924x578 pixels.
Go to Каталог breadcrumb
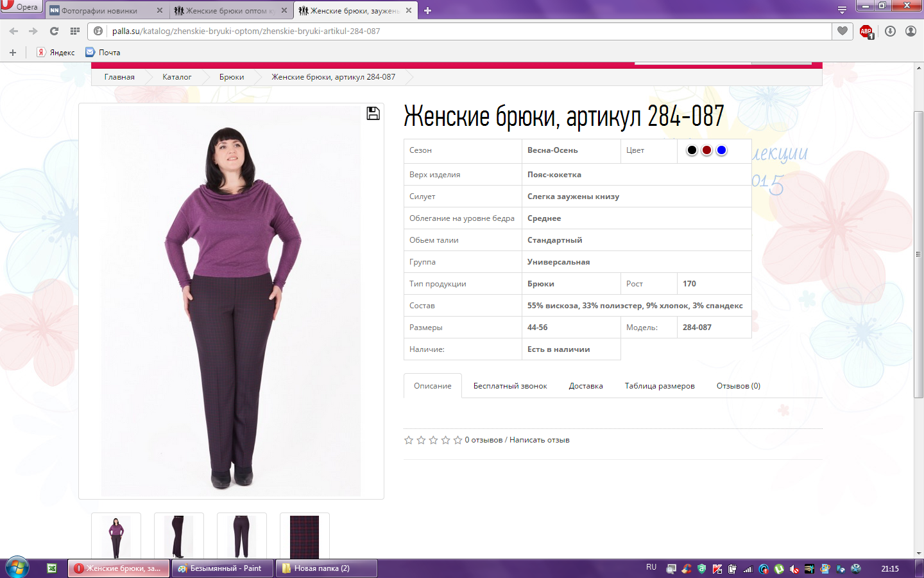(177, 77)
